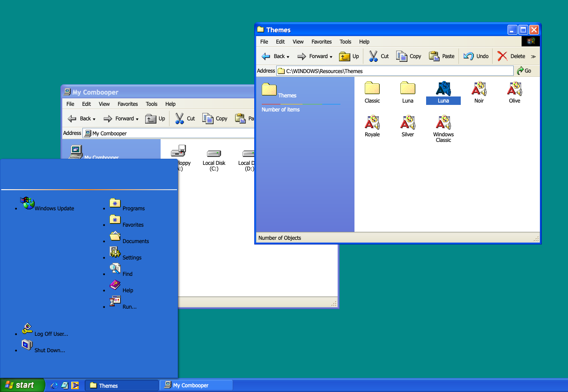
Task: Select the Royale theme file
Action: click(x=372, y=123)
